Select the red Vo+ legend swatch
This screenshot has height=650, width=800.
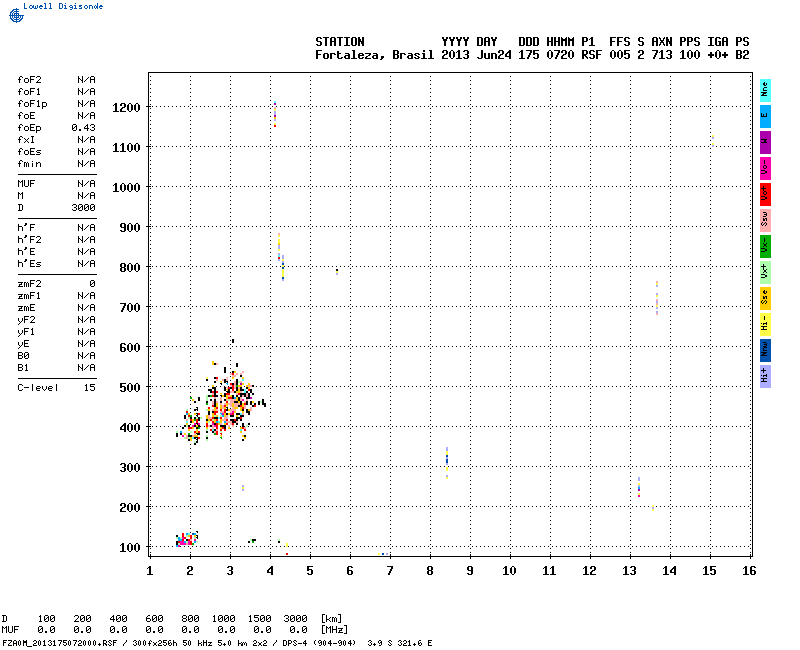point(765,194)
